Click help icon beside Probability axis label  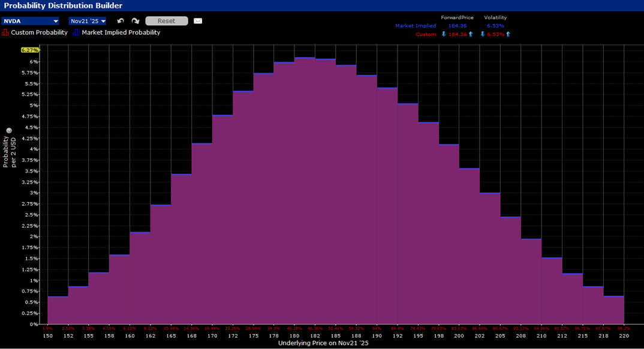(x=9, y=131)
